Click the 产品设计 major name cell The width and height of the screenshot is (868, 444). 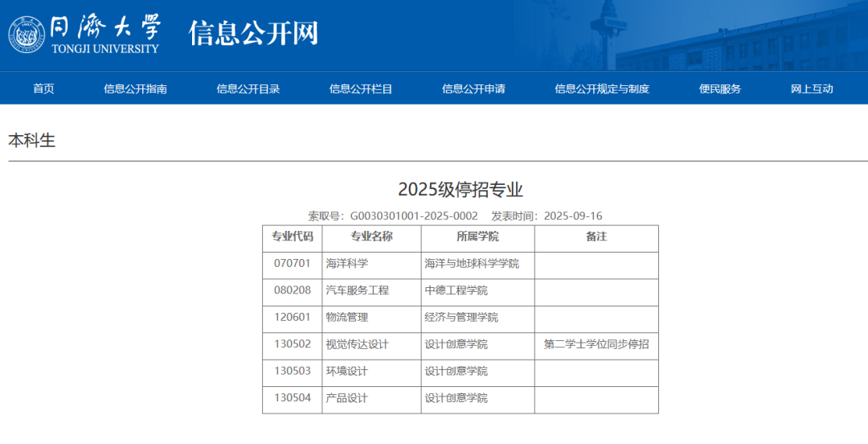click(347, 398)
